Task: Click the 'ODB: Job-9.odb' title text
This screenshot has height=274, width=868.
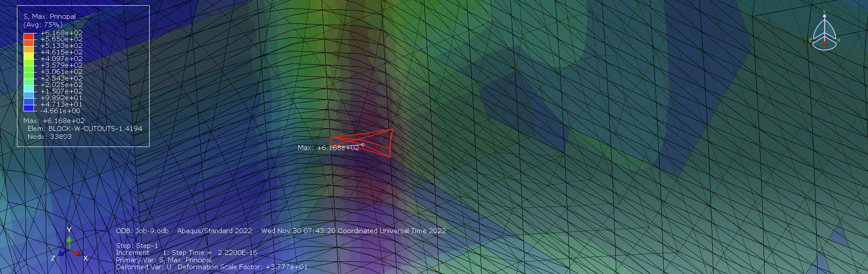Action: click(x=142, y=231)
